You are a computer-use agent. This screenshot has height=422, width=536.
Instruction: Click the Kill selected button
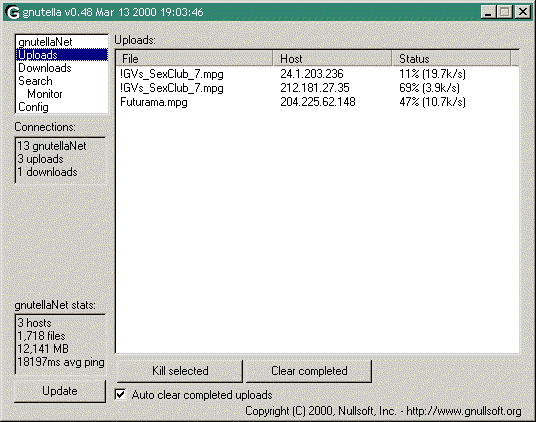(x=180, y=371)
